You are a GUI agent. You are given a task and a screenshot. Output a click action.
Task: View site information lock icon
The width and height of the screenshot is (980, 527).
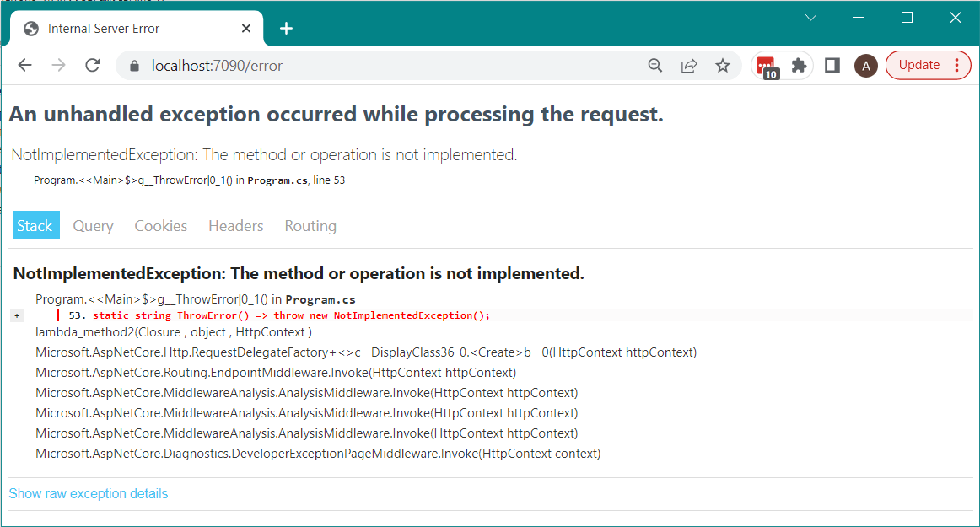coord(134,66)
